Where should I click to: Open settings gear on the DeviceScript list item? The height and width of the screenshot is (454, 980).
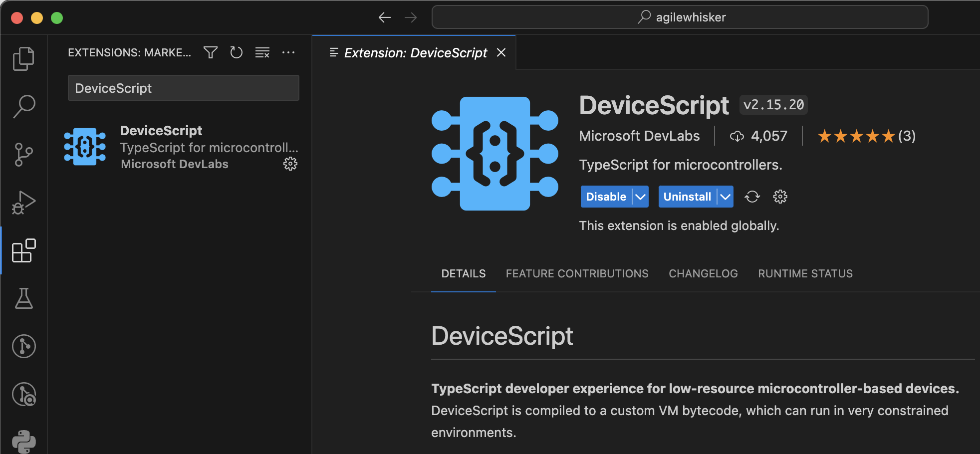290,164
